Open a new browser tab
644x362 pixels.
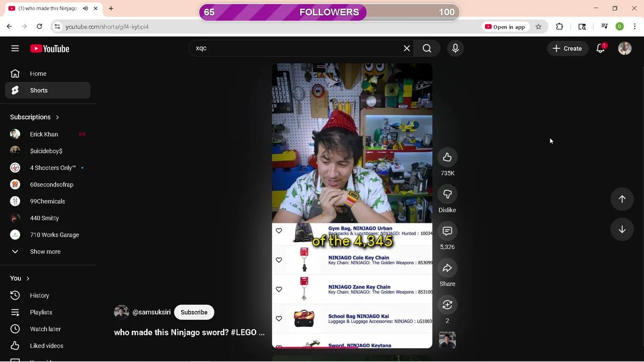point(111,9)
